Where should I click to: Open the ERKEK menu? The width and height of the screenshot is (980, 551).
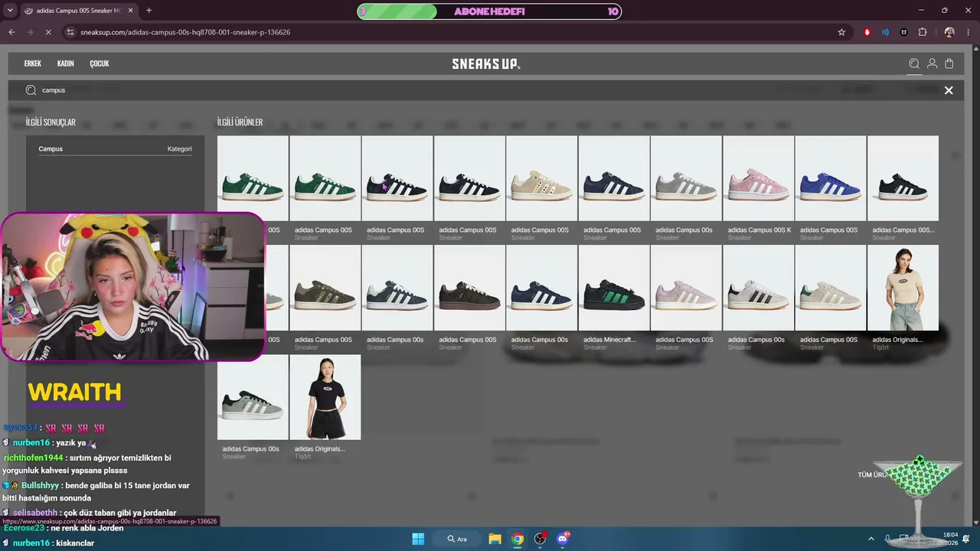click(33, 64)
